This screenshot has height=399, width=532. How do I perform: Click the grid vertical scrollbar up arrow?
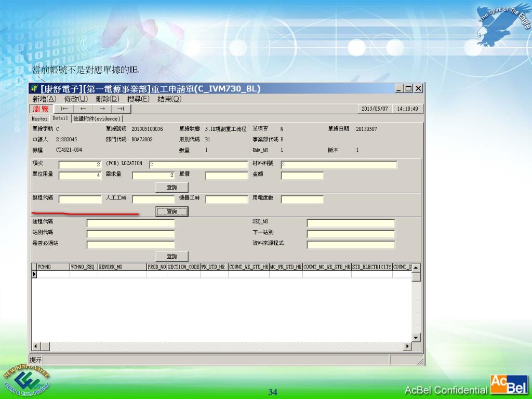pos(416,268)
